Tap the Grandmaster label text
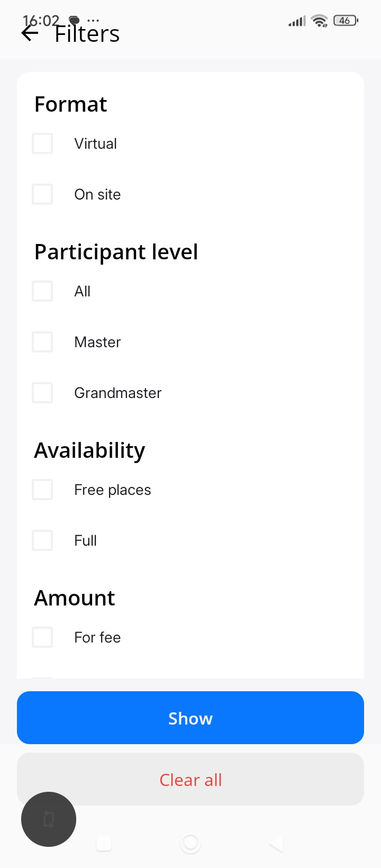The width and height of the screenshot is (381, 868). (118, 393)
